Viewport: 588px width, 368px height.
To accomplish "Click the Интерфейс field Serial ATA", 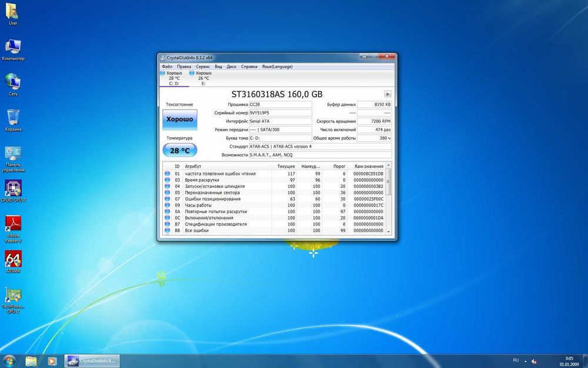I will [x=280, y=121].
